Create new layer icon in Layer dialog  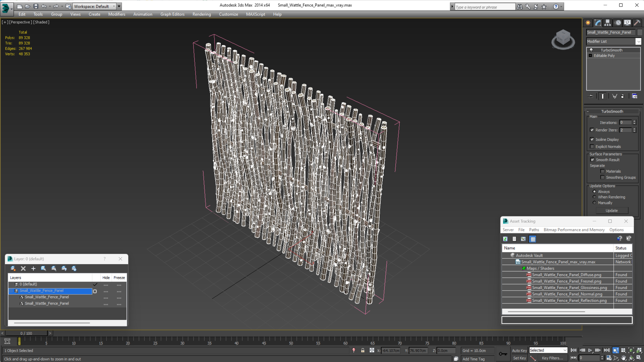[13, 268]
